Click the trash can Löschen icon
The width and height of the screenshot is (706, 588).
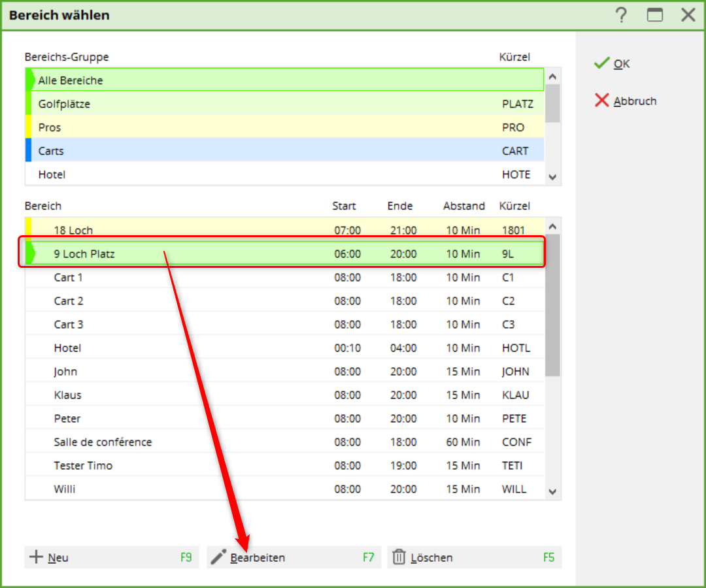399,557
